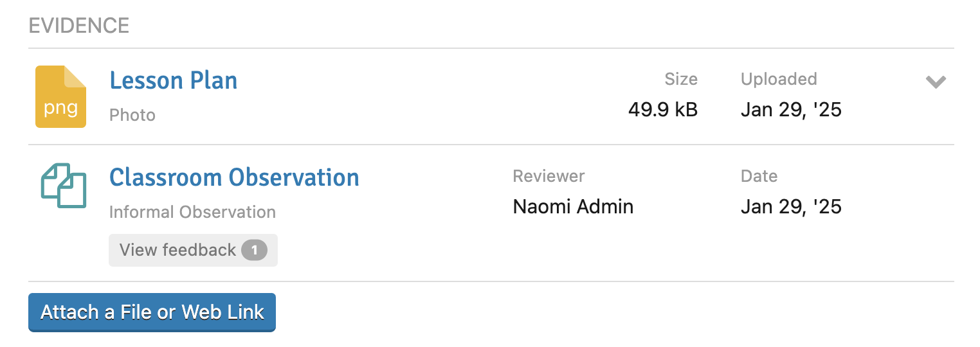Select the Naomi Admin reviewer name
Screen dimensions: 980x347
coord(573,206)
